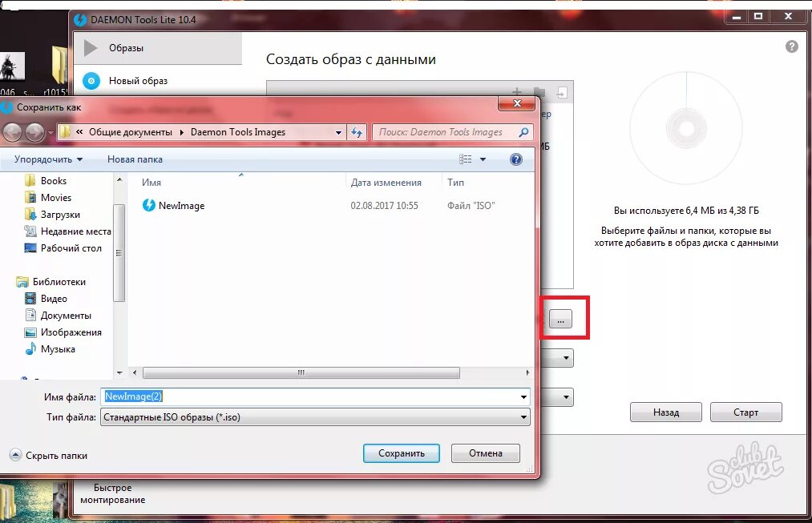This screenshot has height=523, width=812.
Task: Click the DAEMON Tools title bar icon
Action: (x=80, y=20)
